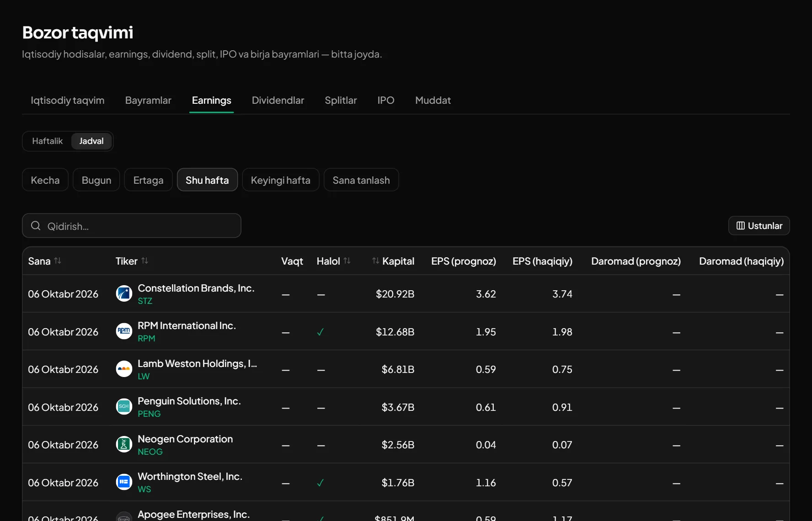Switch view to Jadval
This screenshot has height=521, width=812.
click(x=91, y=141)
